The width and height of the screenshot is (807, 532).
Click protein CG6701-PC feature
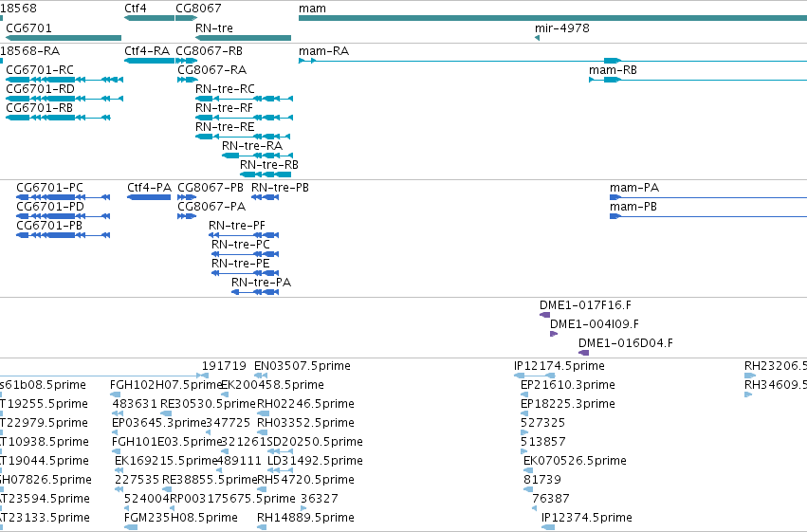tap(64, 197)
